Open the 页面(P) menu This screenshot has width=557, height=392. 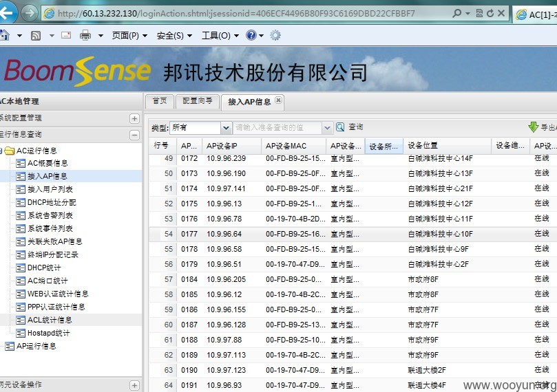tap(129, 36)
